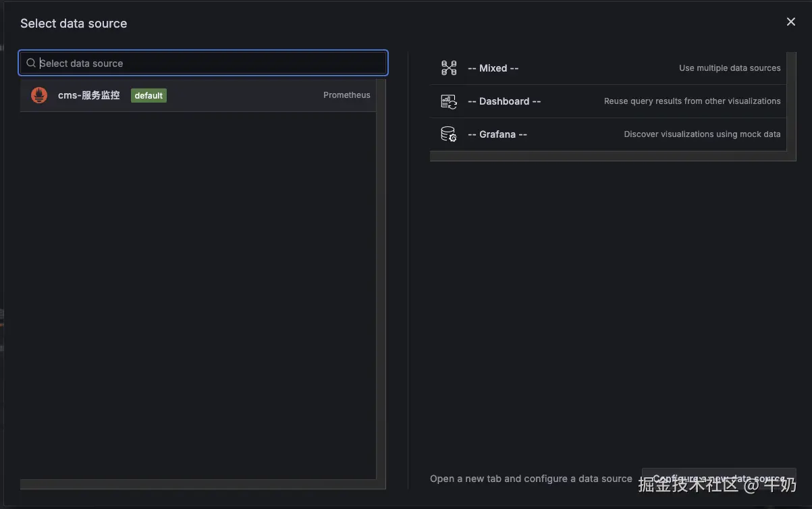Open the -- Grafana -- data source entry

tap(497, 133)
